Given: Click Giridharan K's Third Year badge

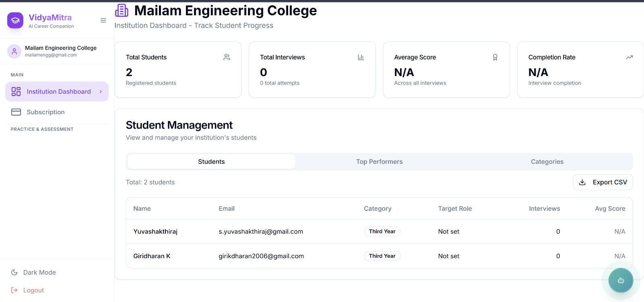Looking at the screenshot, I should [x=382, y=256].
